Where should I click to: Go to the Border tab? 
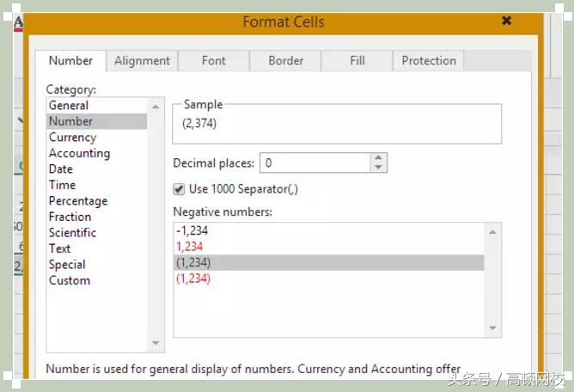(x=285, y=60)
